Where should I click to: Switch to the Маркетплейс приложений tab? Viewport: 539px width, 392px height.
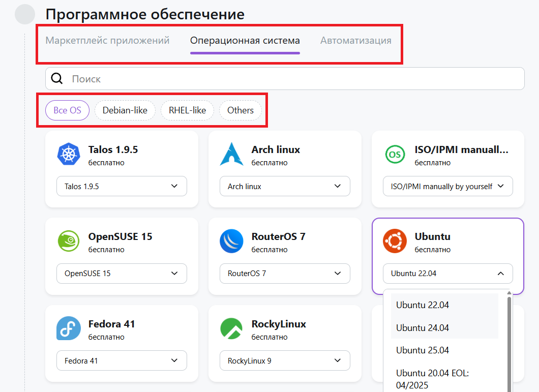coord(108,41)
